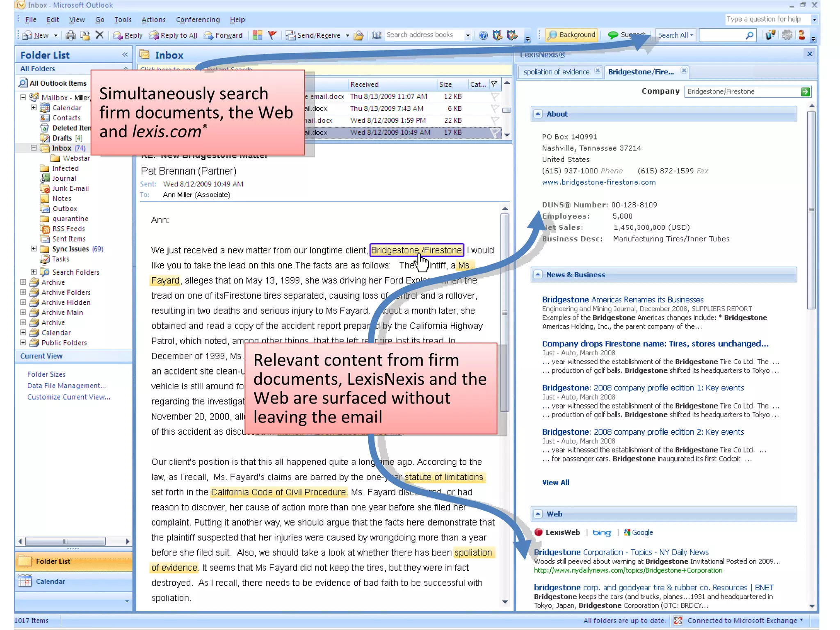Click the go arrow beside Company field

click(805, 91)
